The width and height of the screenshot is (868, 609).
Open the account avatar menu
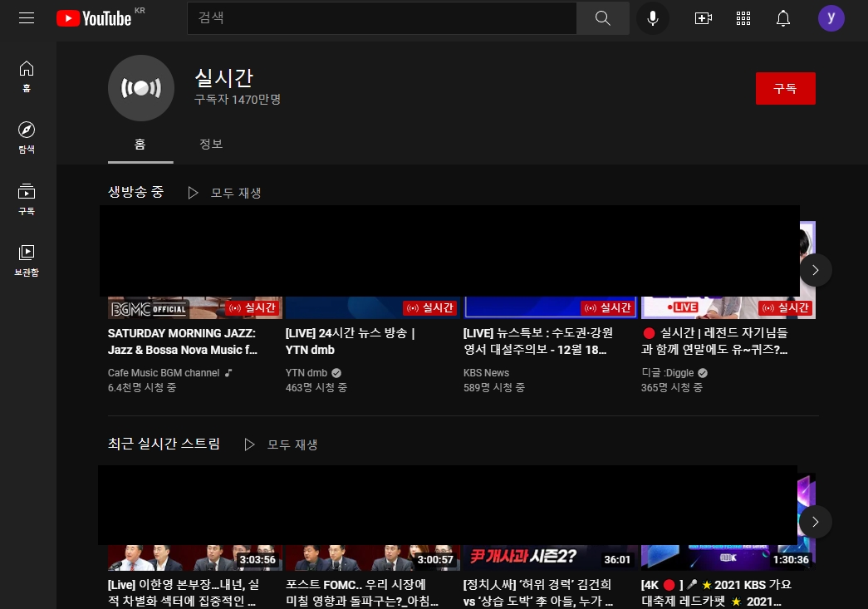[x=831, y=18]
